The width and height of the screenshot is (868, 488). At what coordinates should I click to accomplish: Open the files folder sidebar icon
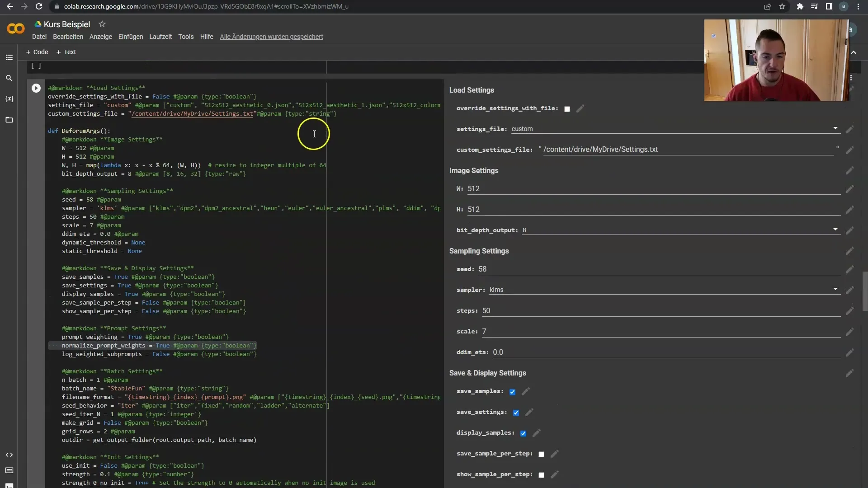coord(9,120)
